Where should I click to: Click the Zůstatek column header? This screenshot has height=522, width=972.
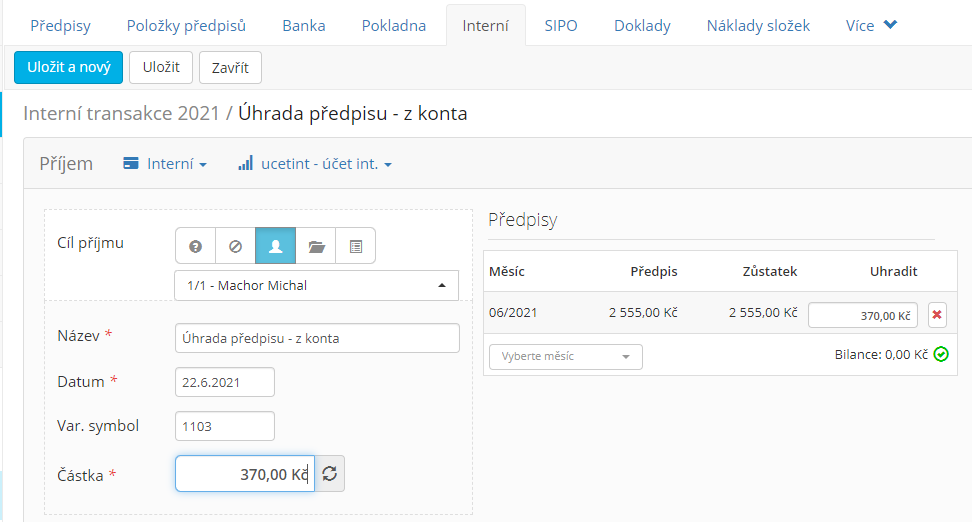click(x=770, y=272)
